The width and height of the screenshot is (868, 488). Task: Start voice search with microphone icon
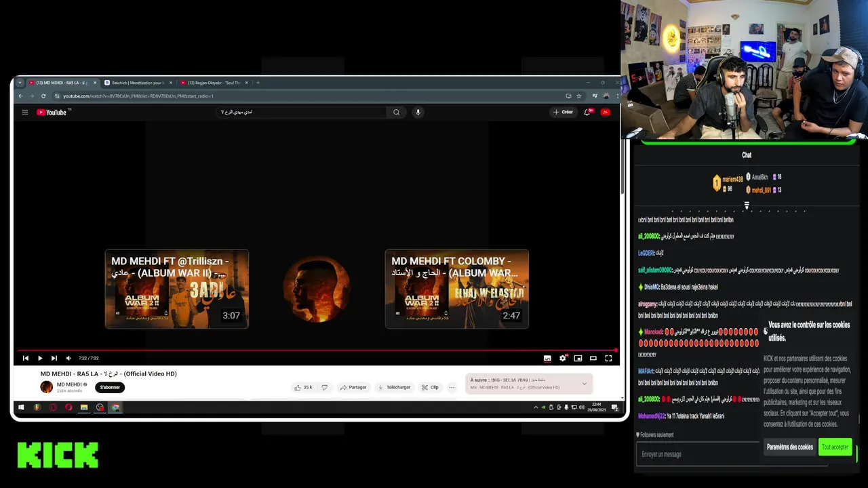418,113
